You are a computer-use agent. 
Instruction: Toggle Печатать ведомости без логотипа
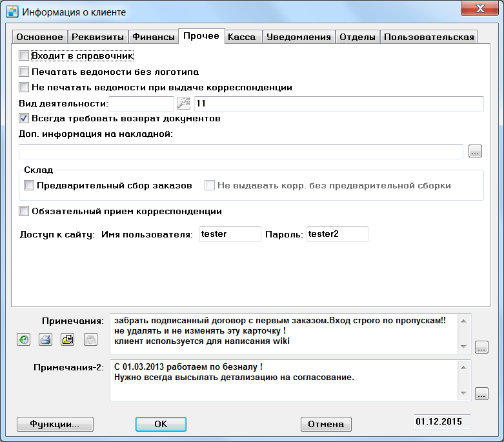24,72
